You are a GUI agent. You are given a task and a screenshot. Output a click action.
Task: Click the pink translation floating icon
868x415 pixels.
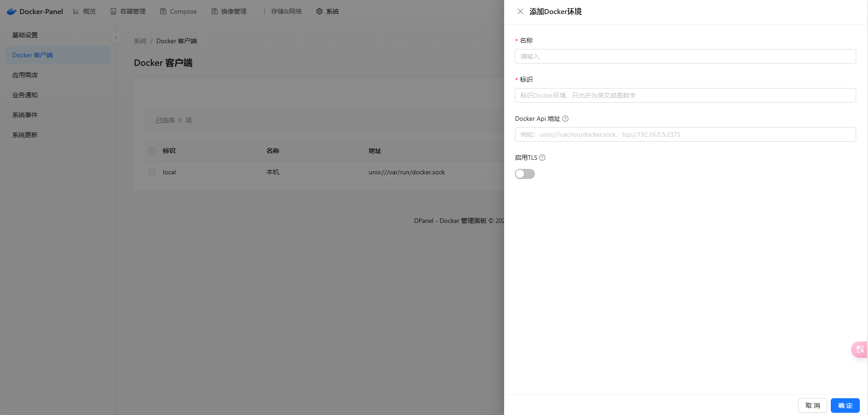(x=860, y=350)
